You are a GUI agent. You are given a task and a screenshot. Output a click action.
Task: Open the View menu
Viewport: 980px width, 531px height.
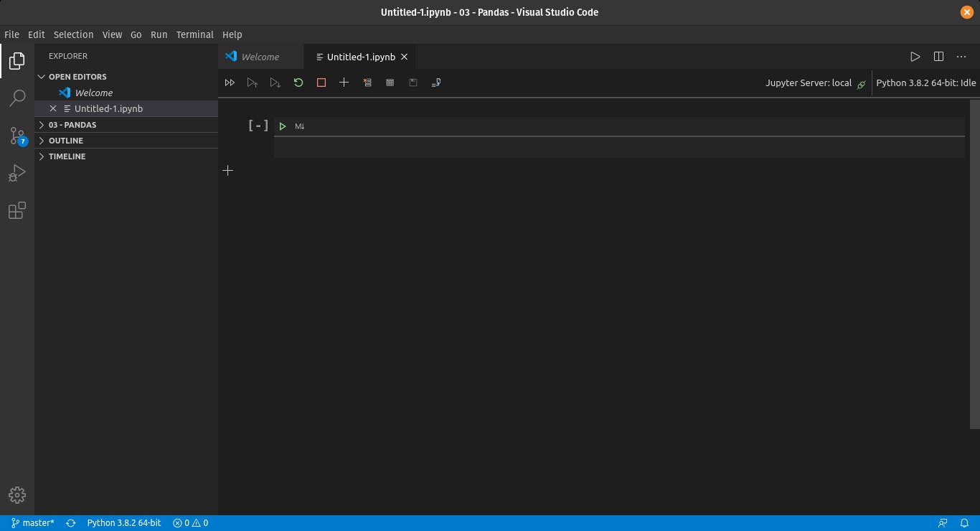[x=112, y=34]
